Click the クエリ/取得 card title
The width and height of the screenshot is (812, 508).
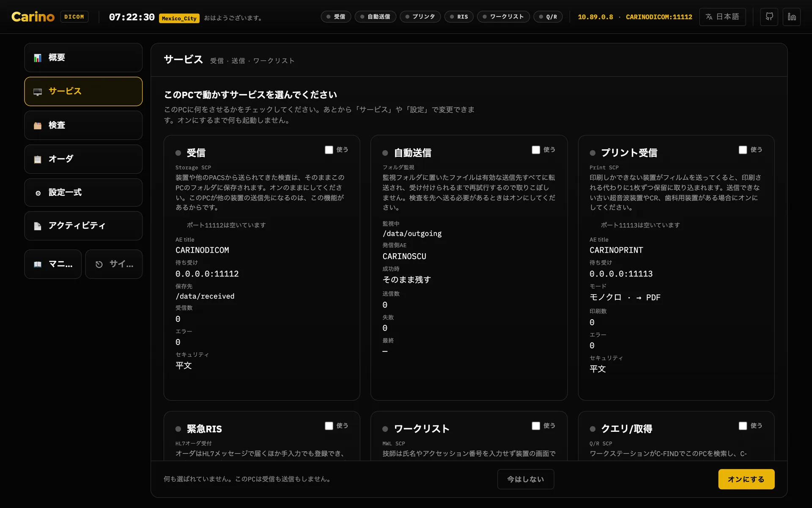(626, 429)
